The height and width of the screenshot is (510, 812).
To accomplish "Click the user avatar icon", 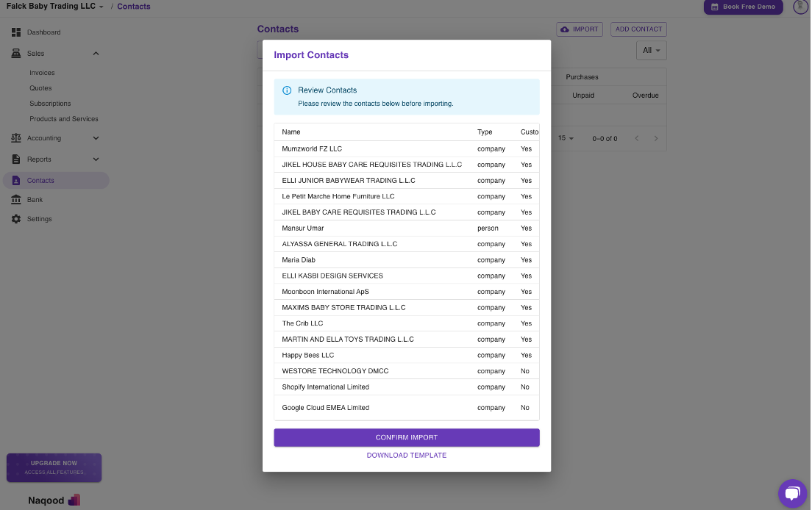I will 800,7.
